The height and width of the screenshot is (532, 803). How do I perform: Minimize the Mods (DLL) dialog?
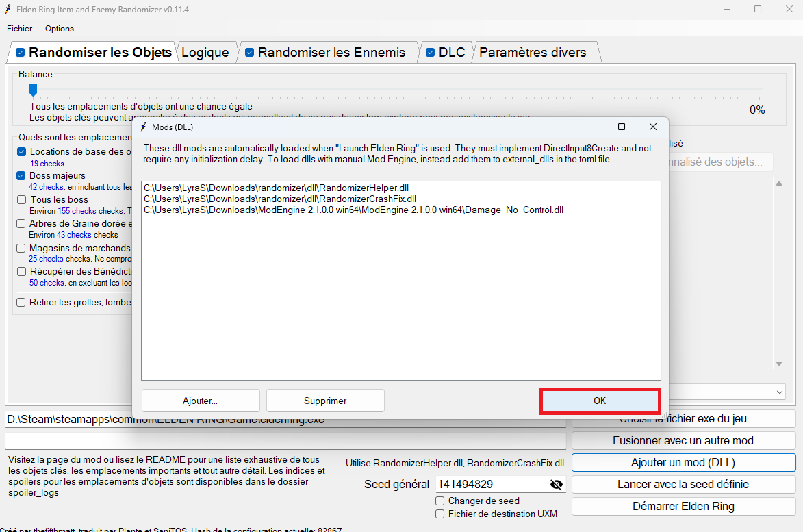(x=591, y=127)
